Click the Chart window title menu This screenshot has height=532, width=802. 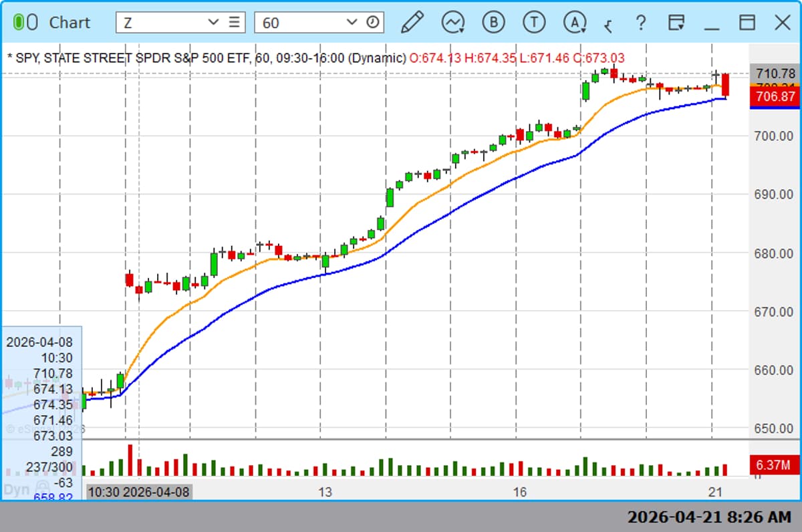[x=72, y=22]
